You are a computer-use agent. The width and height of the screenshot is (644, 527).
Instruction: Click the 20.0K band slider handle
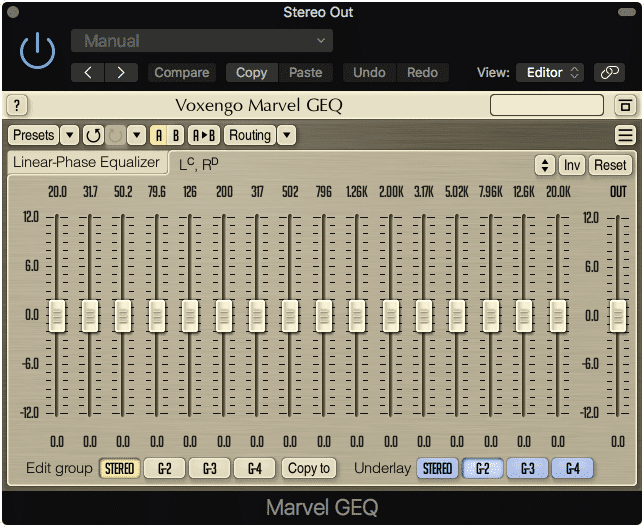tap(558, 315)
